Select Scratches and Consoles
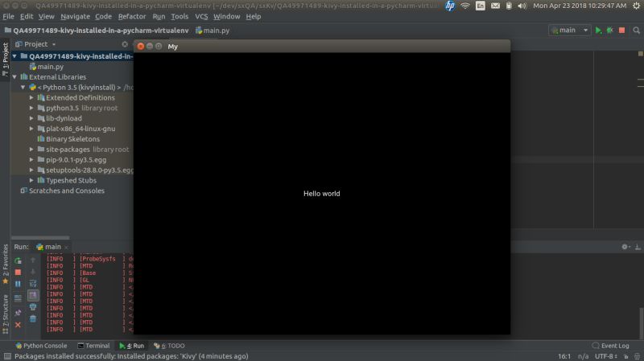Viewport: 644px width, 361px height. (x=63, y=191)
